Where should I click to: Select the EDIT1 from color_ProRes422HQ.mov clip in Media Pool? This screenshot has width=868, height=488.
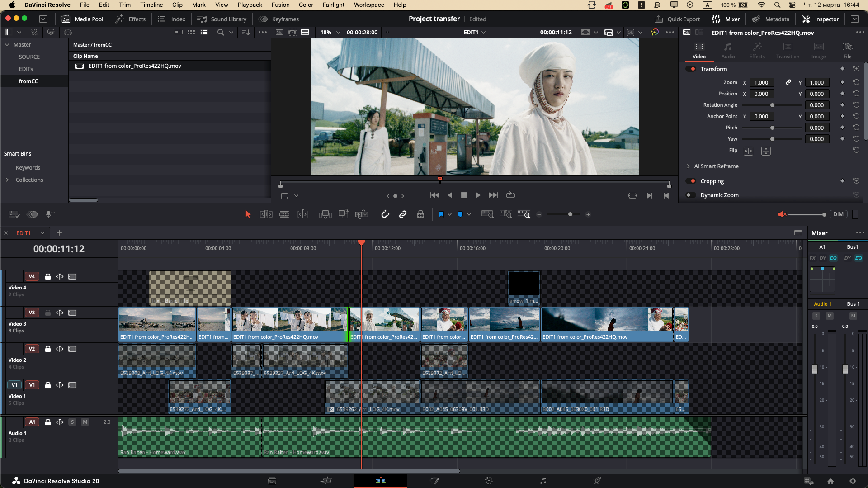135,66
